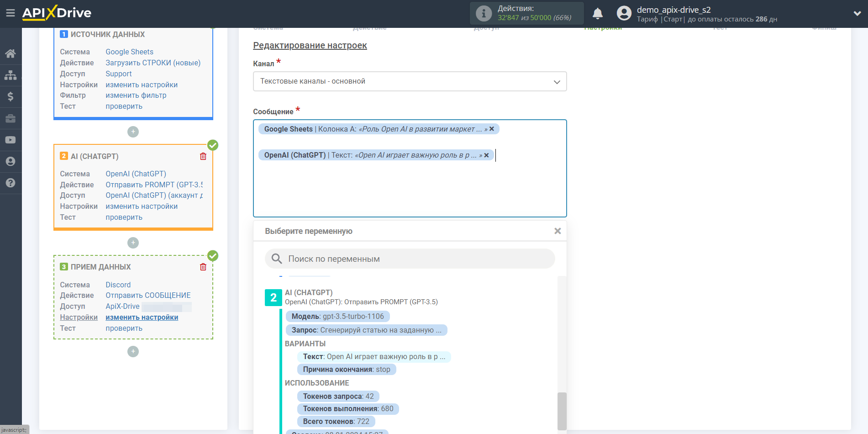Click the variables list scrollbar

point(562,411)
